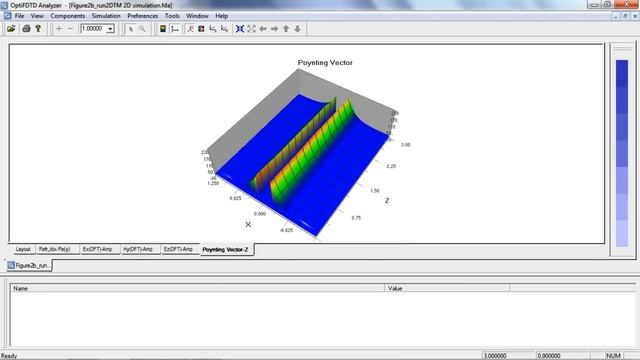This screenshot has width=640, height=360.
Task: Click the Z axis label on plot
Action: pos(387,200)
